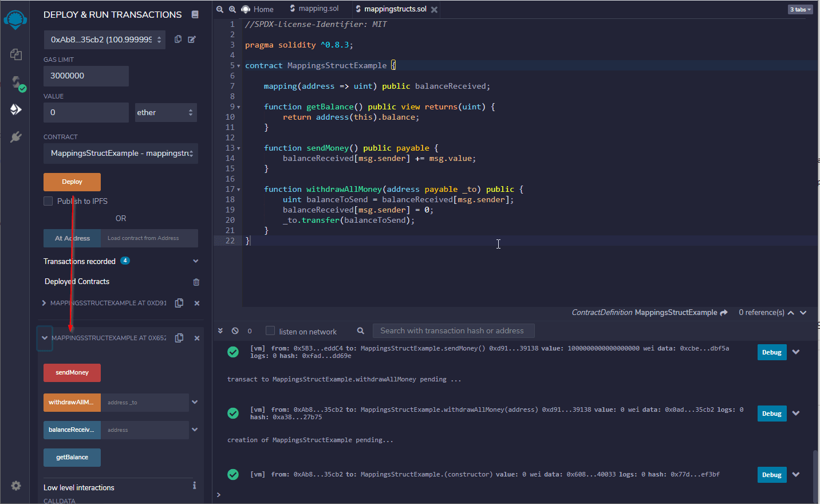This screenshot has height=504, width=820.
Task: Click the orange Deploy button
Action: (x=72, y=182)
